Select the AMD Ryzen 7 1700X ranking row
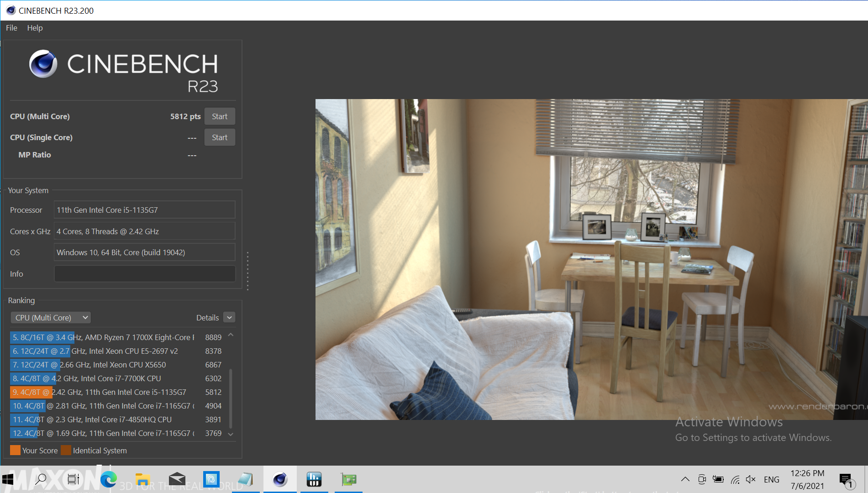Image resolution: width=868 pixels, height=493 pixels. pyautogui.click(x=116, y=337)
